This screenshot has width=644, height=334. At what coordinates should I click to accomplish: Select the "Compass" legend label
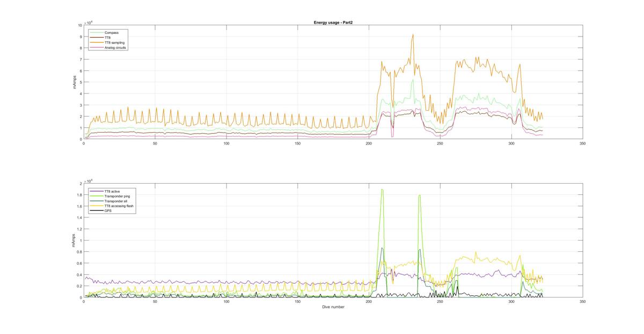[112, 32]
